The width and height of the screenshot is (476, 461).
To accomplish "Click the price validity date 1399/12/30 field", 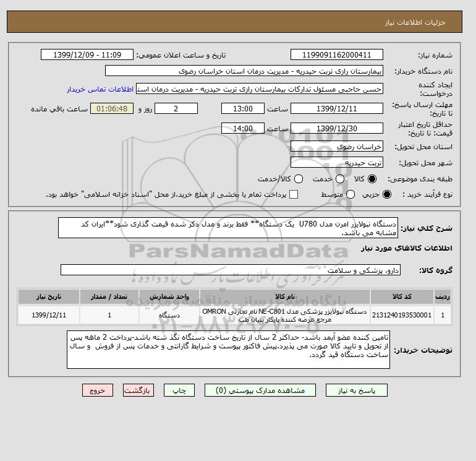I will coord(337,128).
